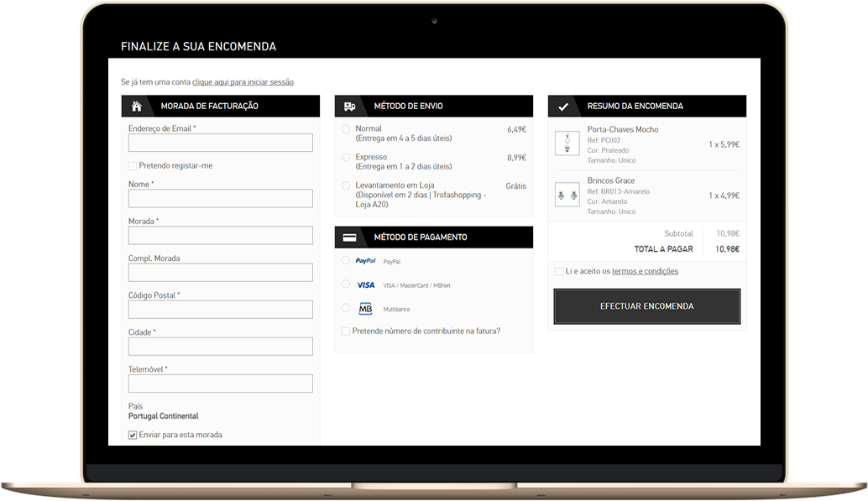The image size is (868, 501).
Task: Click the VISA logo
Action: click(366, 285)
